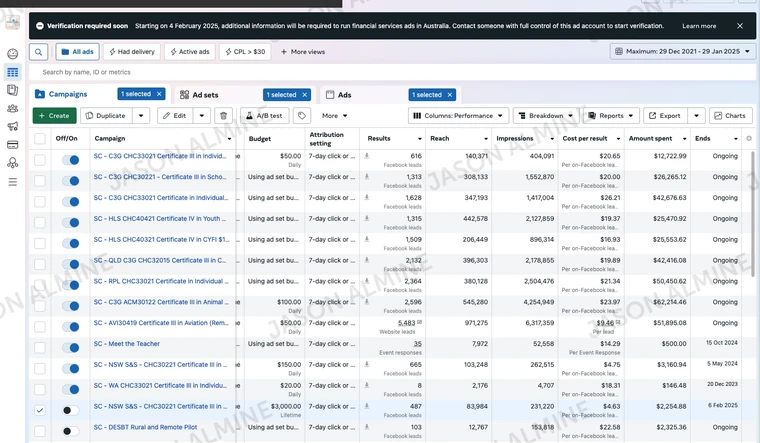This screenshot has height=443, width=760.
Task: Click the Charts button
Action: [x=731, y=116]
